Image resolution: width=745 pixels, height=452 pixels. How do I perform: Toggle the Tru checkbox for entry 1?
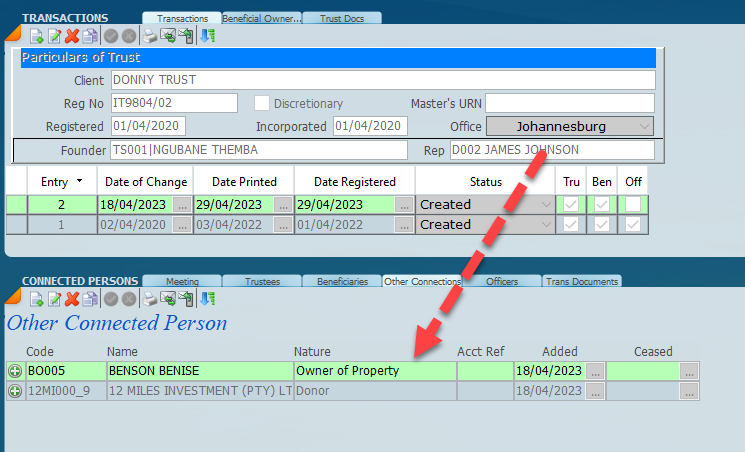[x=571, y=225]
